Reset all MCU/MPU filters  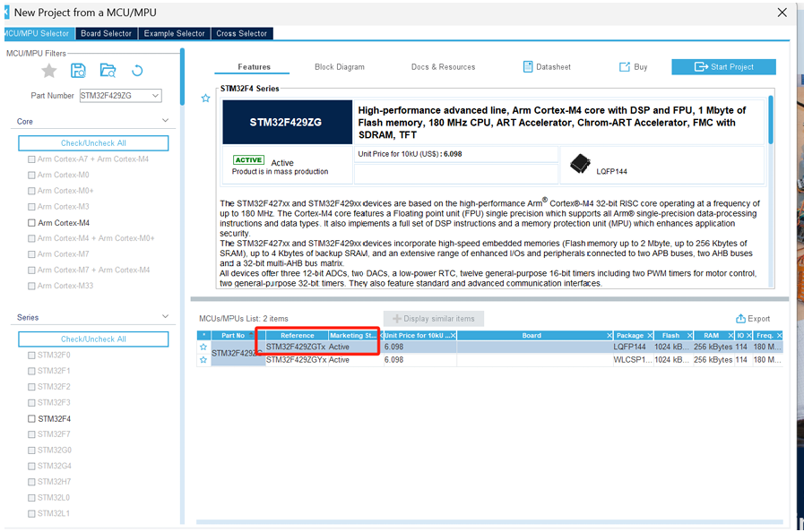[x=137, y=71]
